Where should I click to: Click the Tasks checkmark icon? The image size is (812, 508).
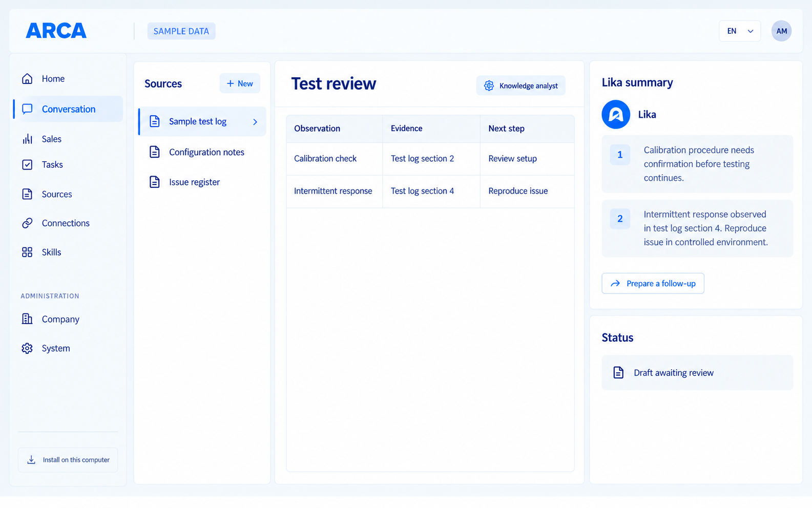click(27, 164)
